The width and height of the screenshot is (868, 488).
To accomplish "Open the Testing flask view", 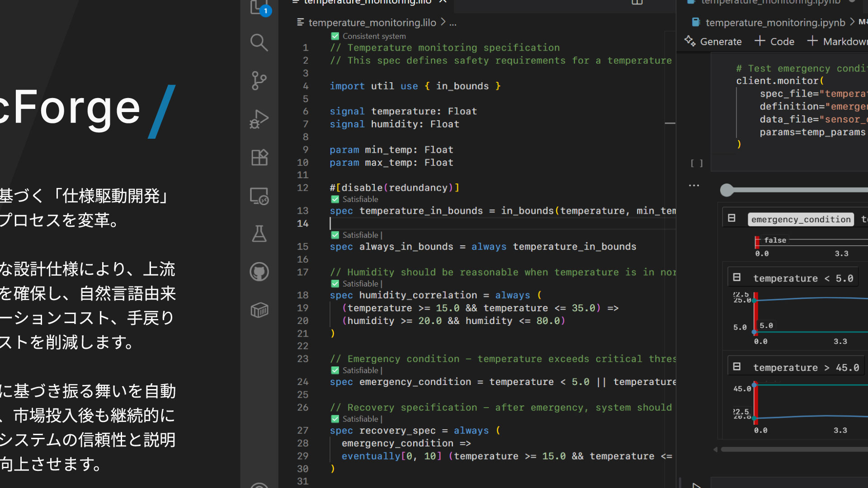I will click(x=259, y=234).
